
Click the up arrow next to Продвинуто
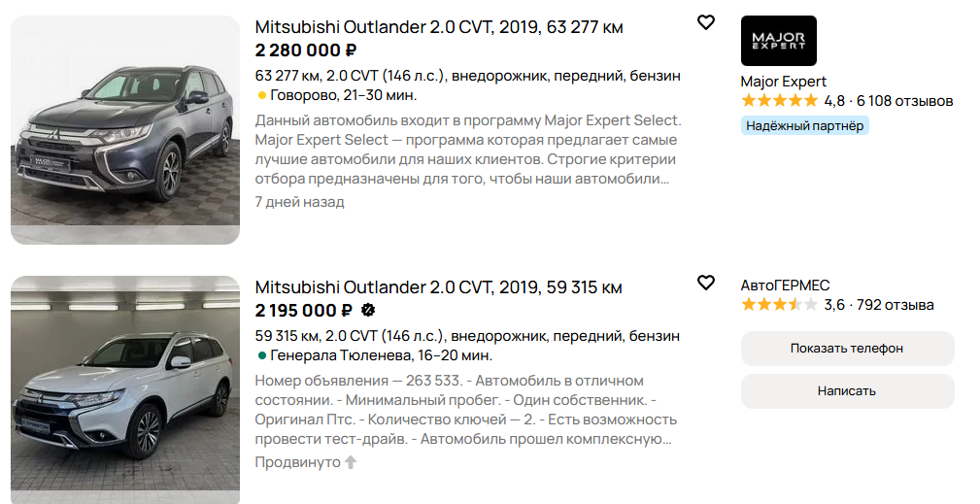point(351,462)
